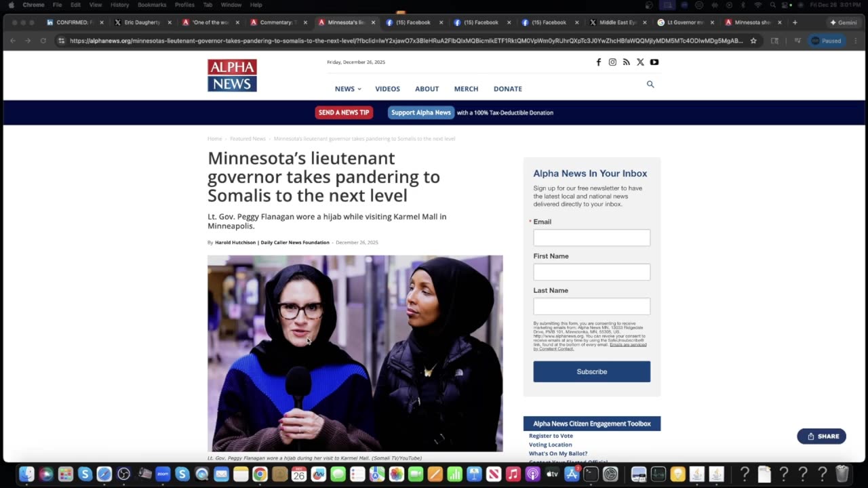Click the Subscribe button
The image size is (868, 488).
point(591,371)
